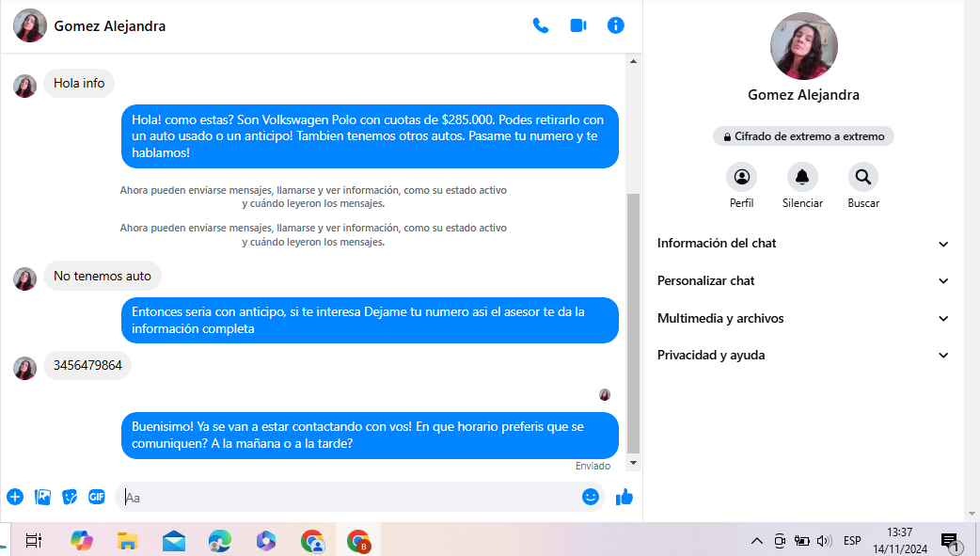Search in conversation with Buscar
This screenshot has height=556, width=980.
point(862,177)
